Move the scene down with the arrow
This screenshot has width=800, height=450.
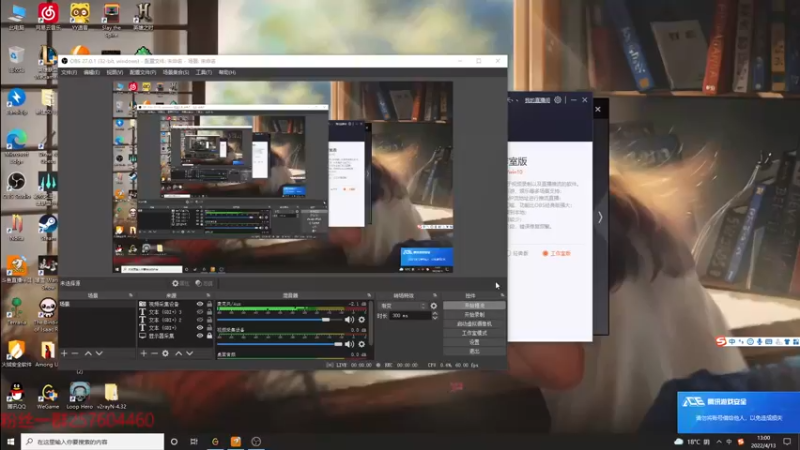pyautogui.click(x=99, y=353)
